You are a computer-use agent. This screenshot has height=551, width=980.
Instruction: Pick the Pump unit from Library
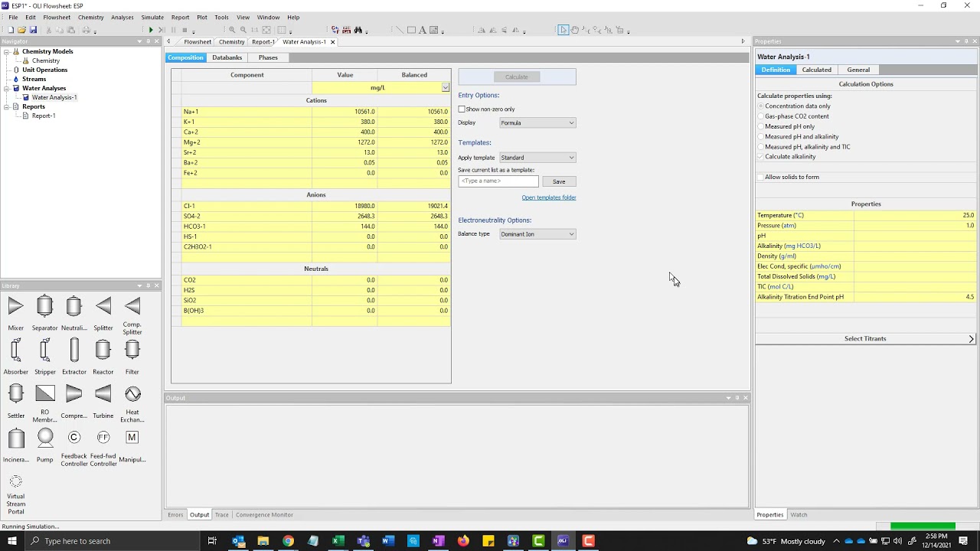pos(45,439)
